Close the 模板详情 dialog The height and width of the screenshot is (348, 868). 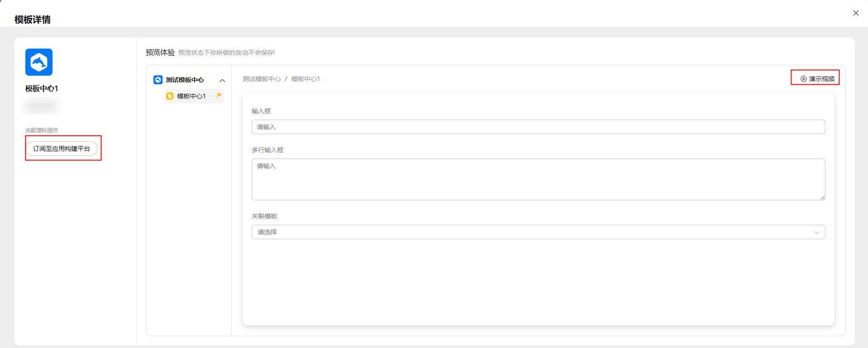click(856, 13)
